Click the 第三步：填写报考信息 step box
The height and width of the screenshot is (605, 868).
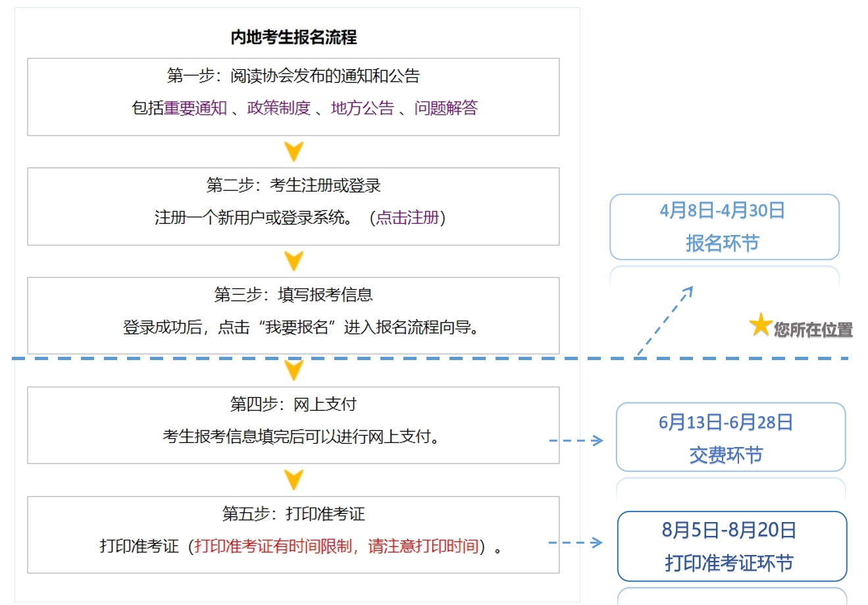pyautogui.click(x=293, y=315)
